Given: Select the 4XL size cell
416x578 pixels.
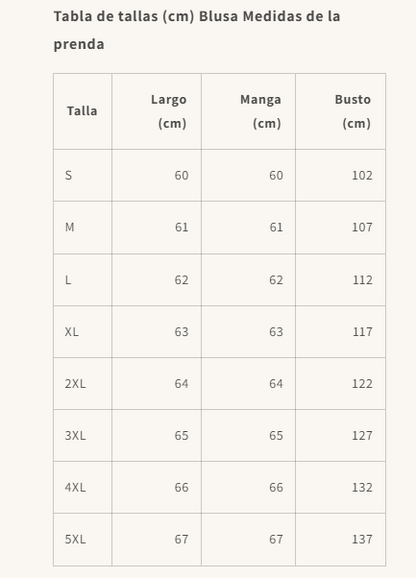Looking at the screenshot, I should (x=83, y=487).
